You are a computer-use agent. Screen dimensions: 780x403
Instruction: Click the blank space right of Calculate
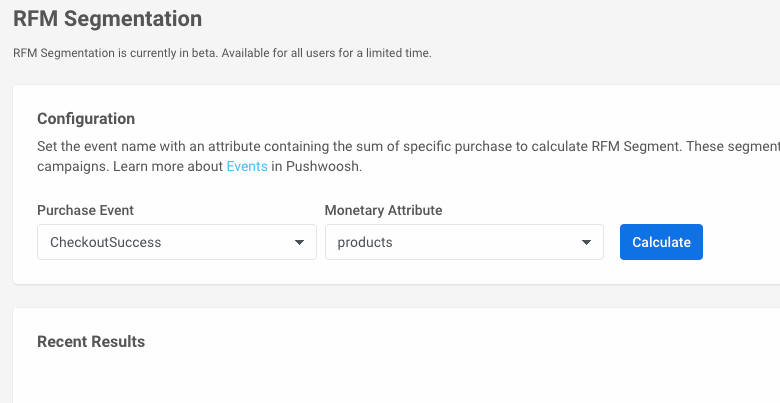740,243
